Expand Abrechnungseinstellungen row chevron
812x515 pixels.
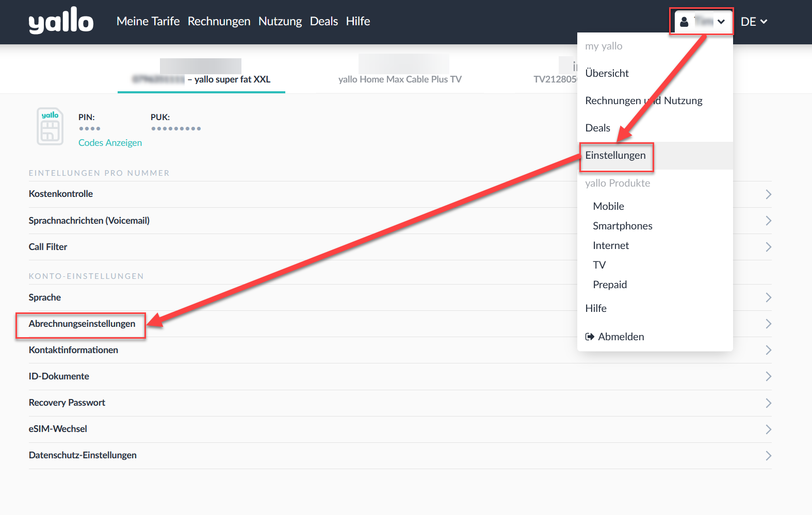[x=768, y=324]
